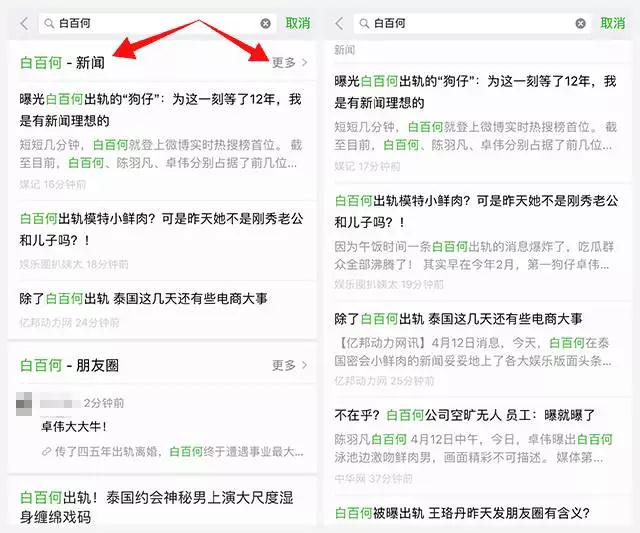The height and width of the screenshot is (533, 640).
Task: Expand more results for 白百何 新闻
Action: click(289, 62)
